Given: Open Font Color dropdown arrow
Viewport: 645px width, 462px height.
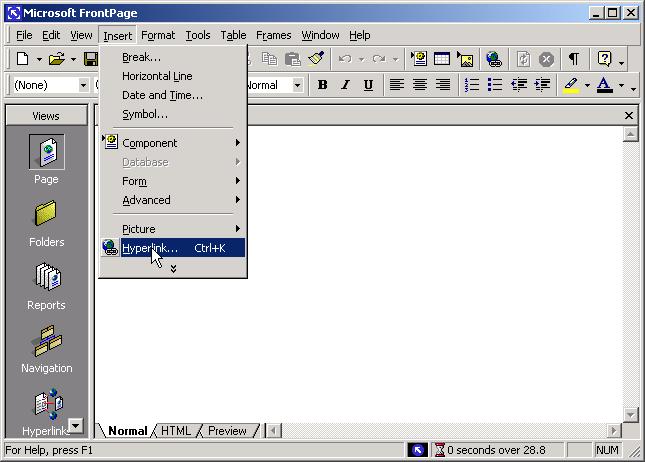Looking at the screenshot, I should tap(622, 85).
